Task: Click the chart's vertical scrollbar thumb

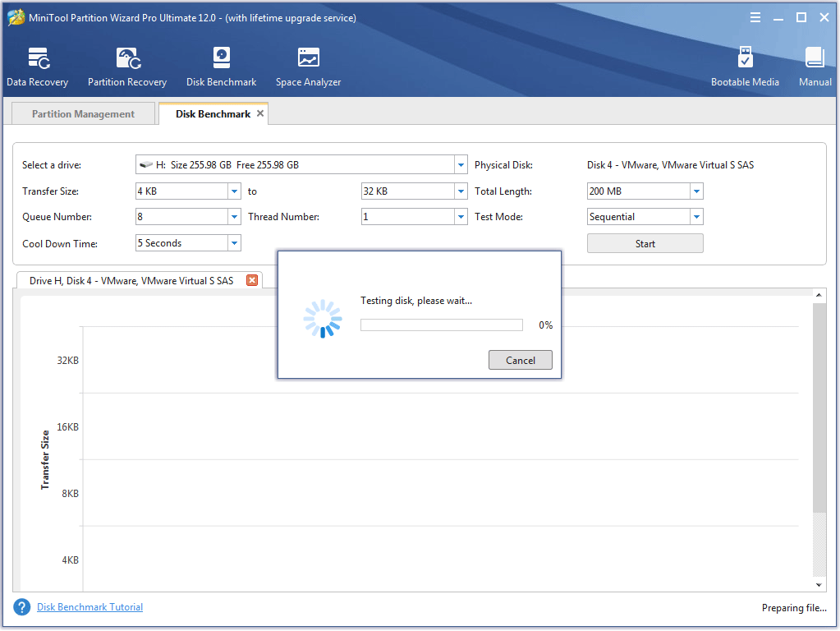Action: pyautogui.click(x=819, y=408)
